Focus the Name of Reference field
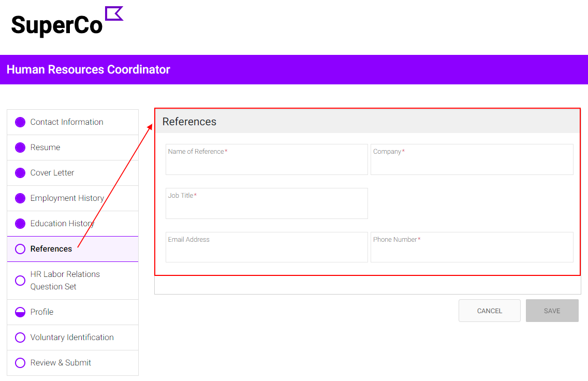 (x=267, y=159)
